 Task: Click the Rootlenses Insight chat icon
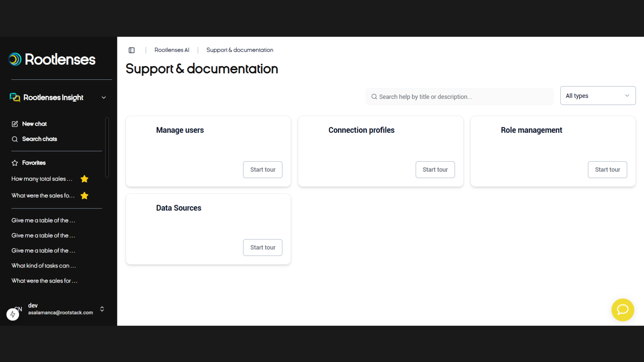click(x=15, y=98)
